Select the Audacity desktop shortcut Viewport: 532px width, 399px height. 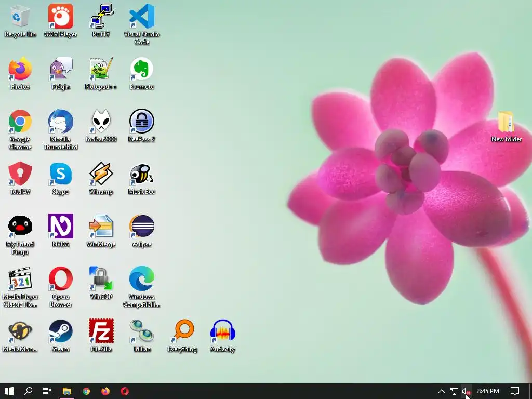[x=222, y=336]
